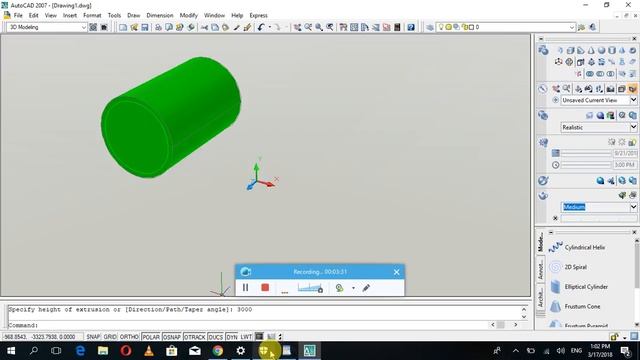Click the Cylinder primitive icon in dashboard
Image resolution: width=640 pixels, height=360 pixels.
click(611, 51)
